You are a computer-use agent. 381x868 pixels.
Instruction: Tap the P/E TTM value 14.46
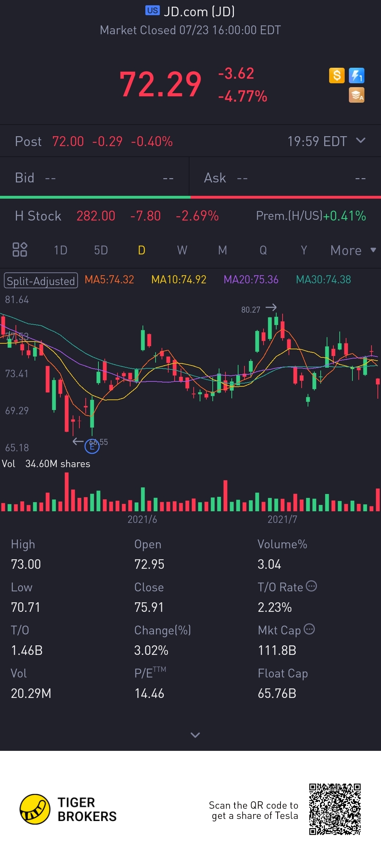pos(150,693)
